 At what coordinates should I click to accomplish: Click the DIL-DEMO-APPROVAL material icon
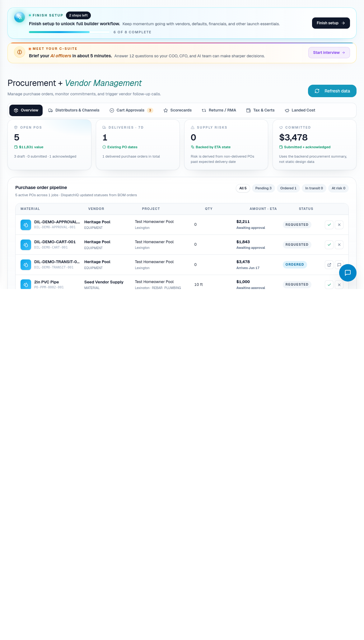pyautogui.click(x=26, y=225)
